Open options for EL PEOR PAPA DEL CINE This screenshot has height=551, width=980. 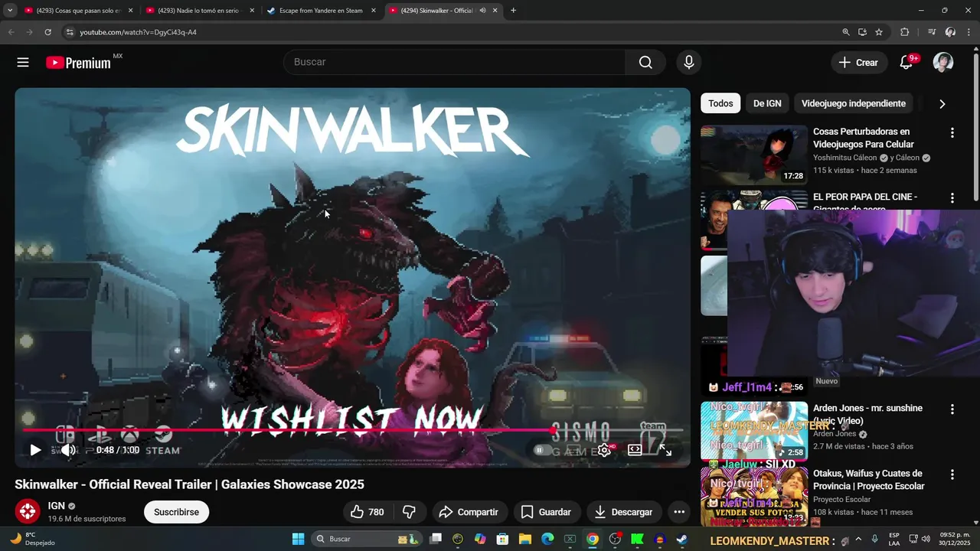coord(952,198)
